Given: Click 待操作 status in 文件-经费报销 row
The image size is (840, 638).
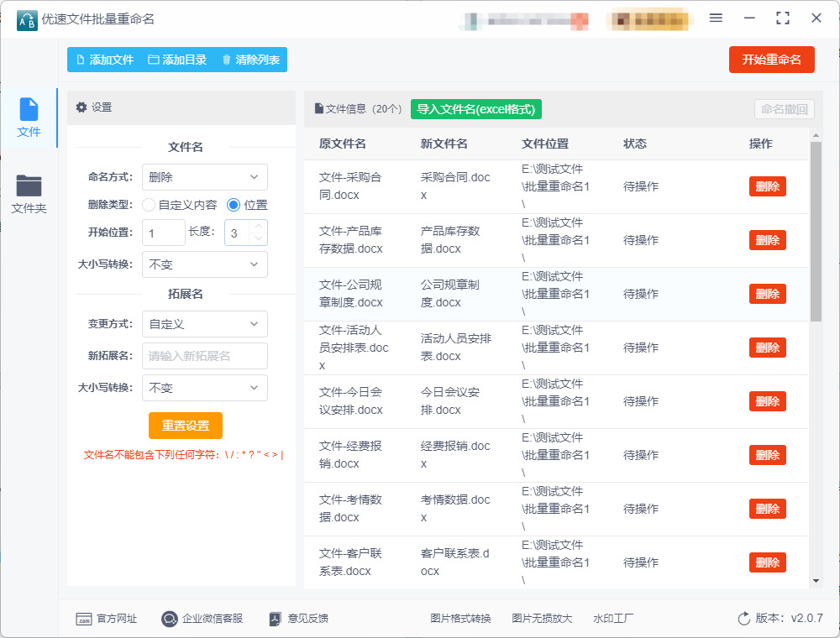Looking at the screenshot, I should pyautogui.click(x=641, y=455).
